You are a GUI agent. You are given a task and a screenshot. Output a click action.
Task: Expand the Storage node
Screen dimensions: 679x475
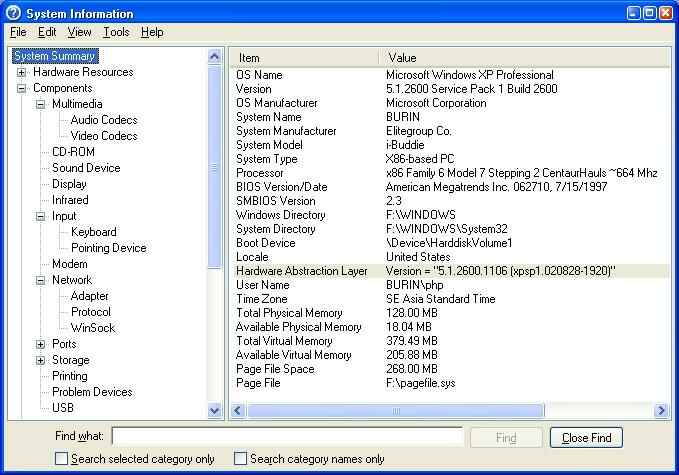pyautogui.click(x=40, y=360)
